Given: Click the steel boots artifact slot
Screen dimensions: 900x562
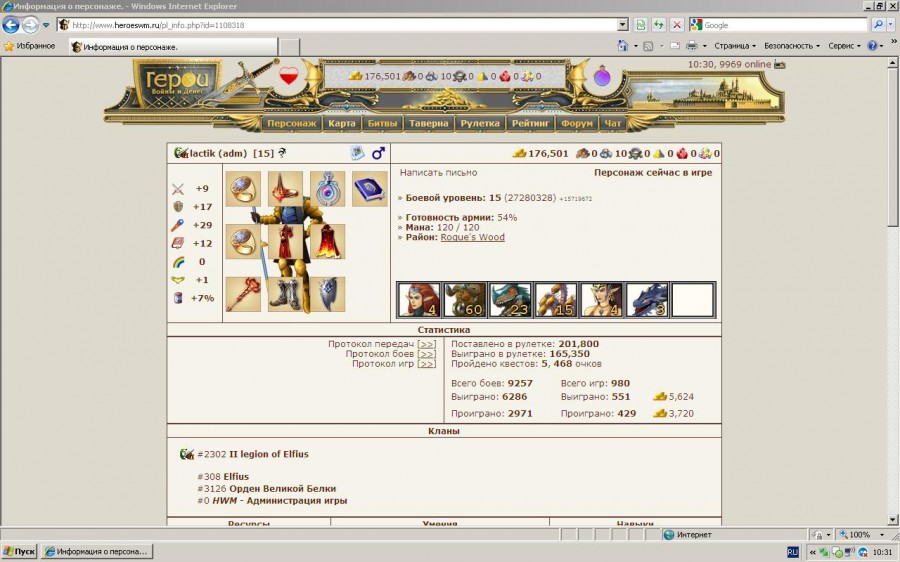Looking at the screenshot, I should click(285, 294).
